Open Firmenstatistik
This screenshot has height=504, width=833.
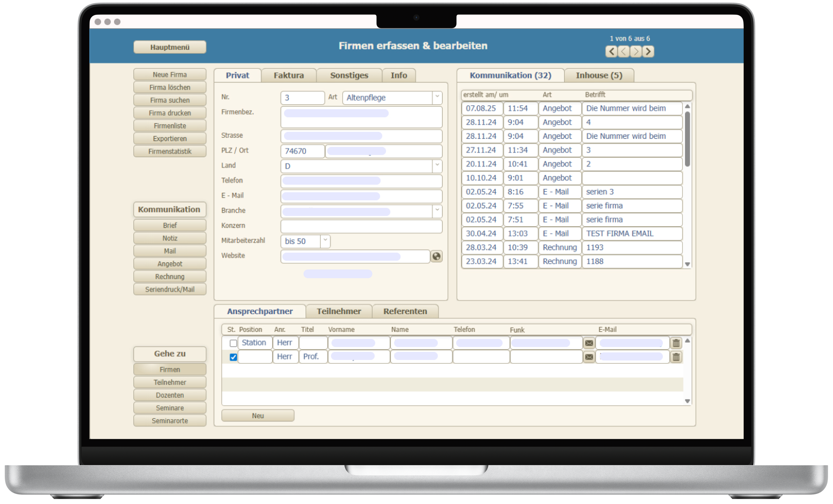tap(170, 151)
